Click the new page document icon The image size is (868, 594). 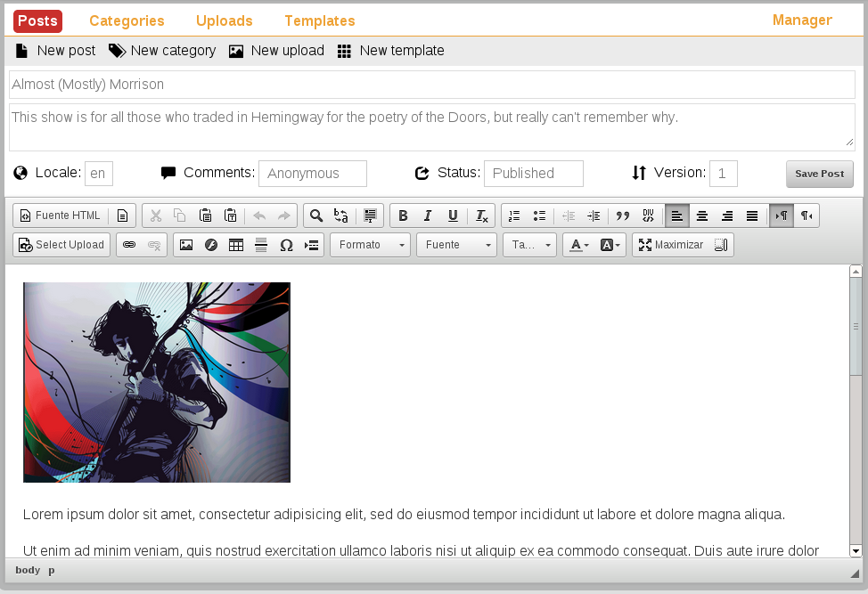click(122, 216)
